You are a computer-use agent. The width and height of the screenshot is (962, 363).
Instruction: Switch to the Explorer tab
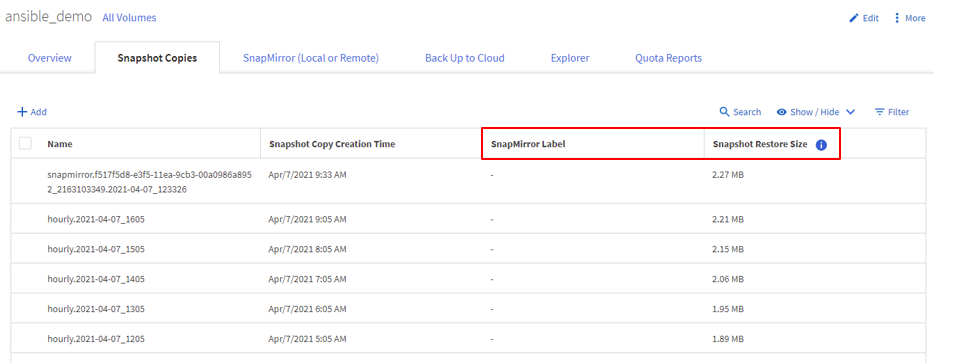(570, 58)
